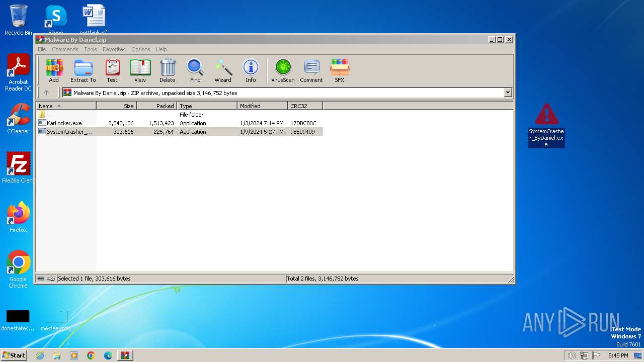Click the taskbar volume speaker icon
644x362 pixels.
pos(572,355)
